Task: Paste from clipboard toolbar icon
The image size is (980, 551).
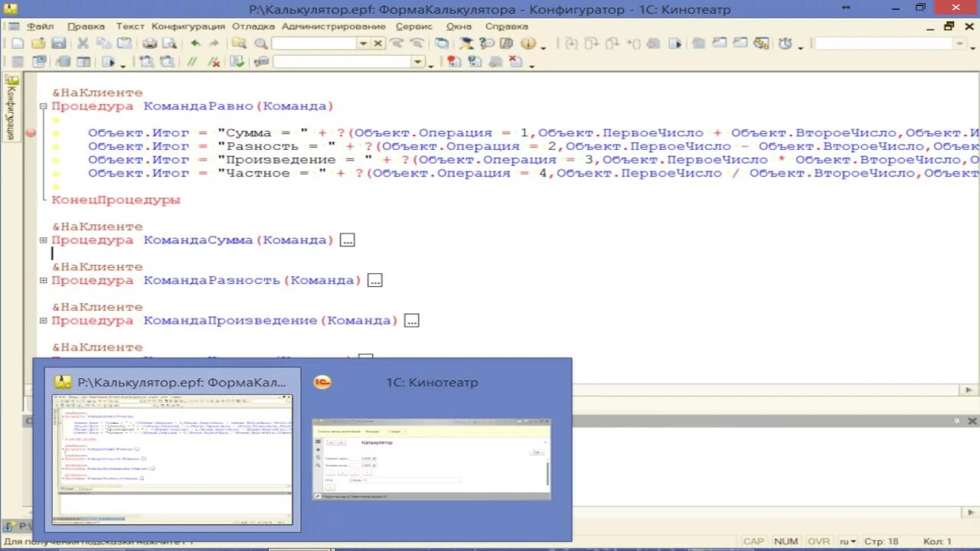Action: [x=124, y=44]
